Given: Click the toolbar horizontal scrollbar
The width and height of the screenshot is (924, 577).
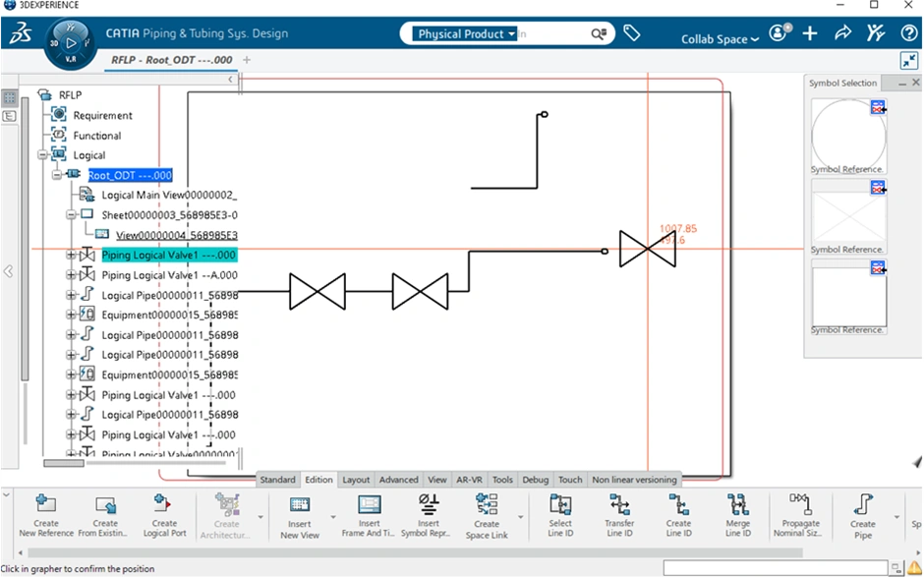Looking at the screenshot, I should coord(415,552).
